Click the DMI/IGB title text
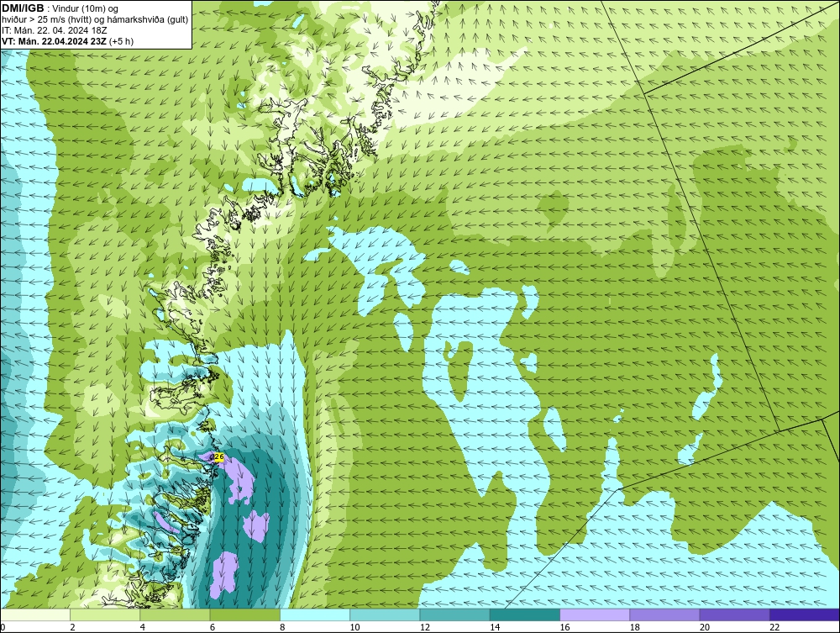This screenshot has width=840, height=633. point(23,8)
